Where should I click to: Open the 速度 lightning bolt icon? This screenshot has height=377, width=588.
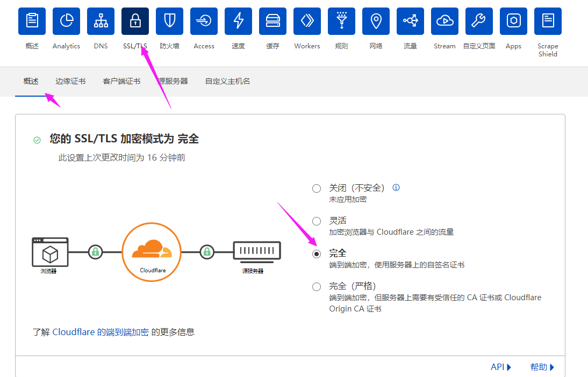coord(239,21)
